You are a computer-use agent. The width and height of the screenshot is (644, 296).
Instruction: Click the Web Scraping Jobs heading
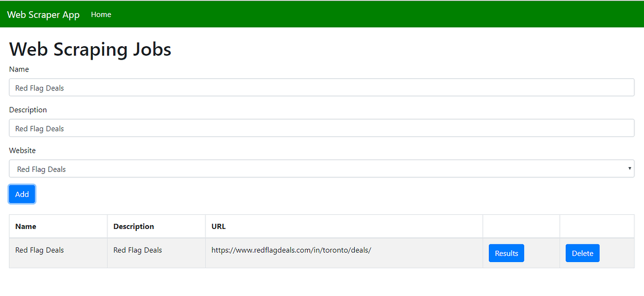(x=90, y=49)
